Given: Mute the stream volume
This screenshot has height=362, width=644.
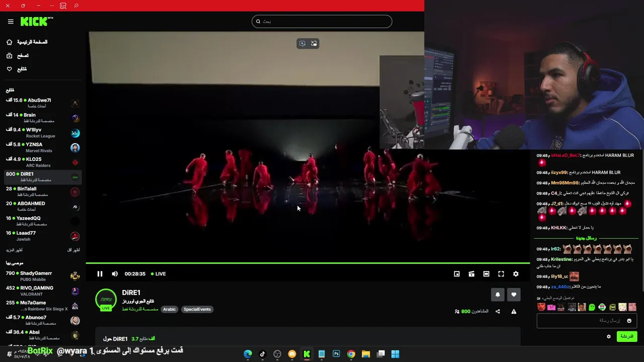Looking at the screenshot, I should point(115,274).
